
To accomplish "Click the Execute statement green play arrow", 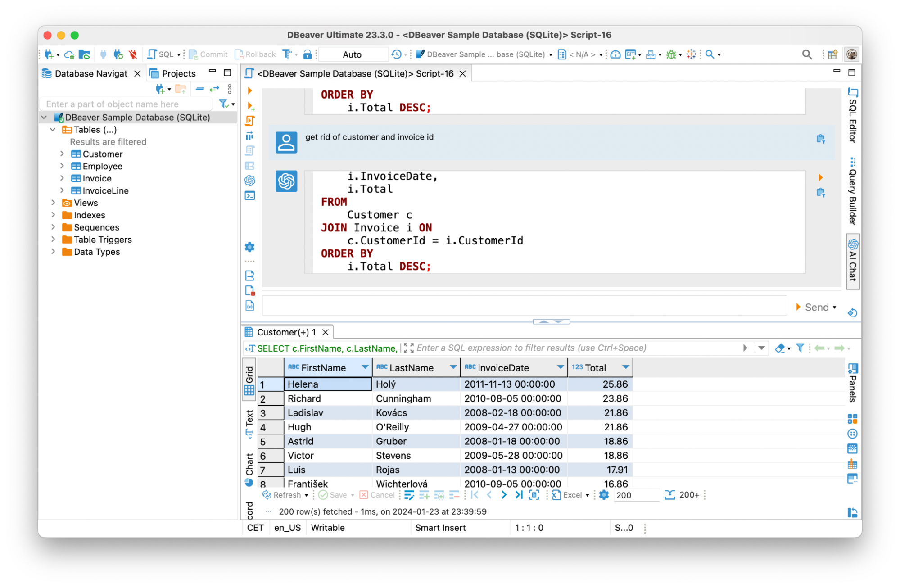I will [x=250, y=90].
